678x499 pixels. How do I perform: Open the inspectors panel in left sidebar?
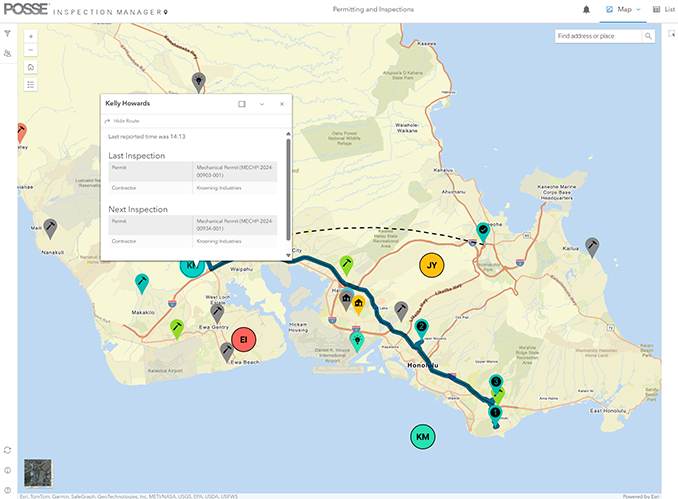pyautogui.click(x=7, y=53)
